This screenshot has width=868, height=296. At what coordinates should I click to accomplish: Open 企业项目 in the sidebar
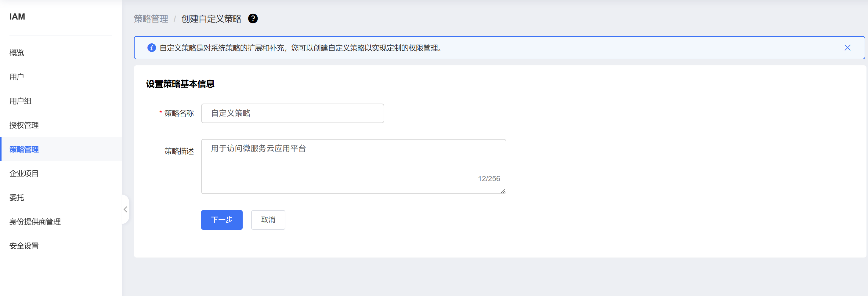click(24, 173)
